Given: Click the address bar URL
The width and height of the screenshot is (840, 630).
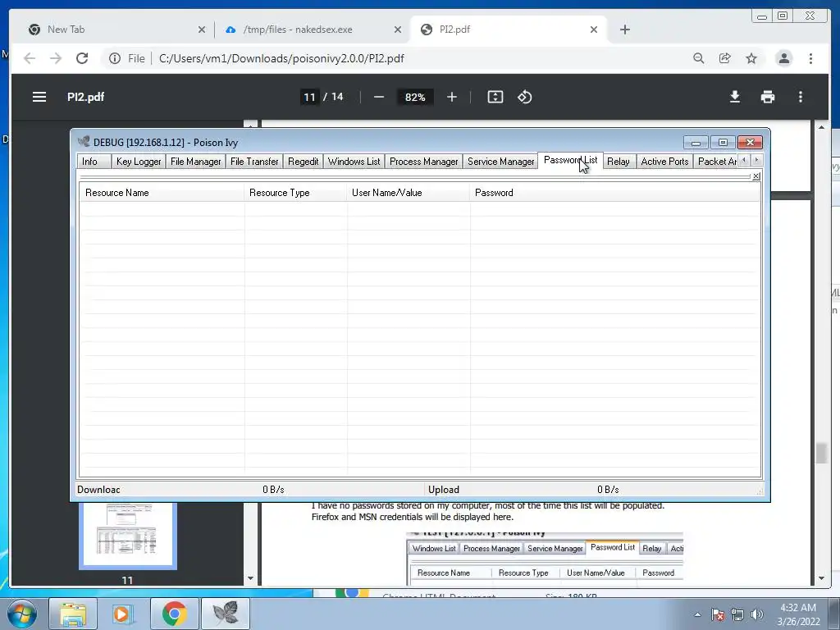Looking at the screenshot, I should [281, 58].
